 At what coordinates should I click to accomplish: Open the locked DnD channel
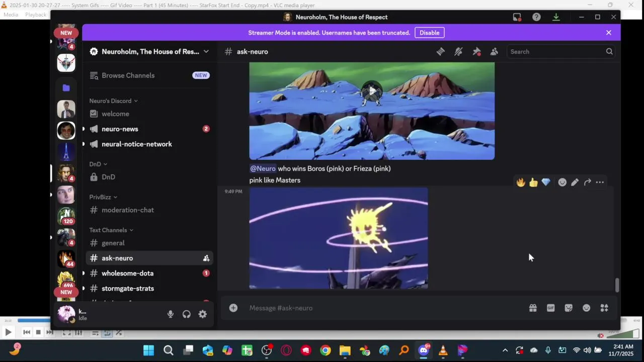point(149,177)
